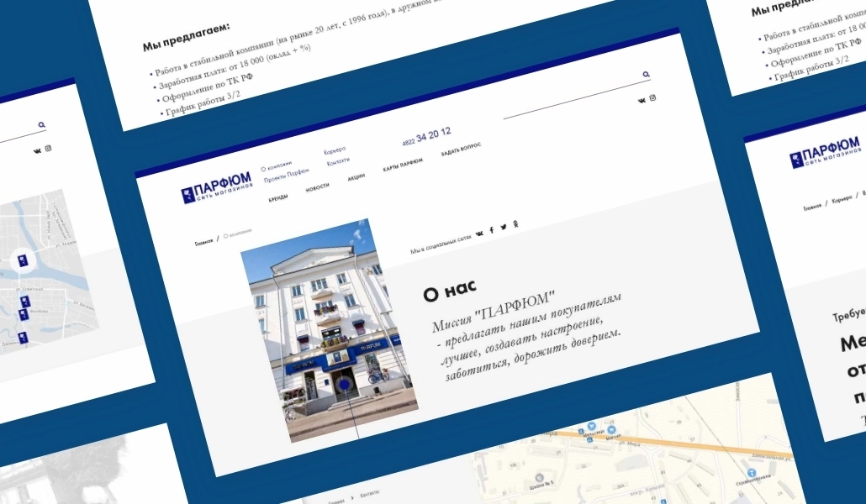The height and width of the screenshot is (504, 866).
Task: Click the search magnifier icon on the About page
Action: pos(646,75)
